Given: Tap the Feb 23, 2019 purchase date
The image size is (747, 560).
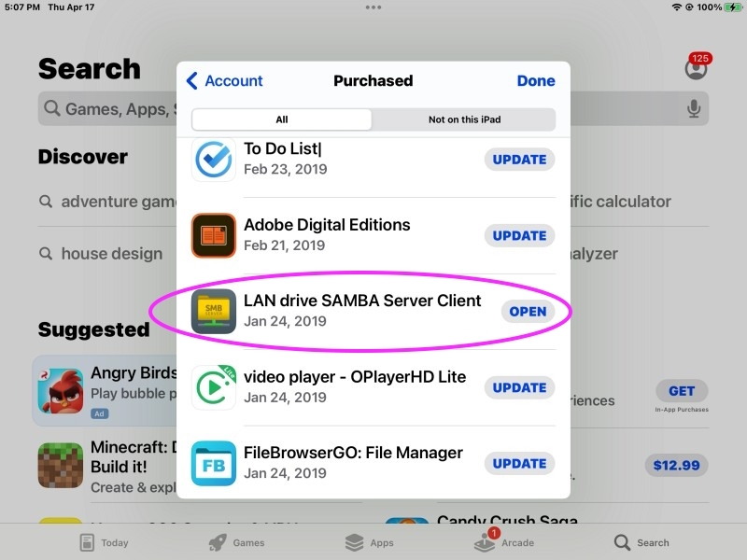Looking at the screenshot, I should tap(286, 169).
